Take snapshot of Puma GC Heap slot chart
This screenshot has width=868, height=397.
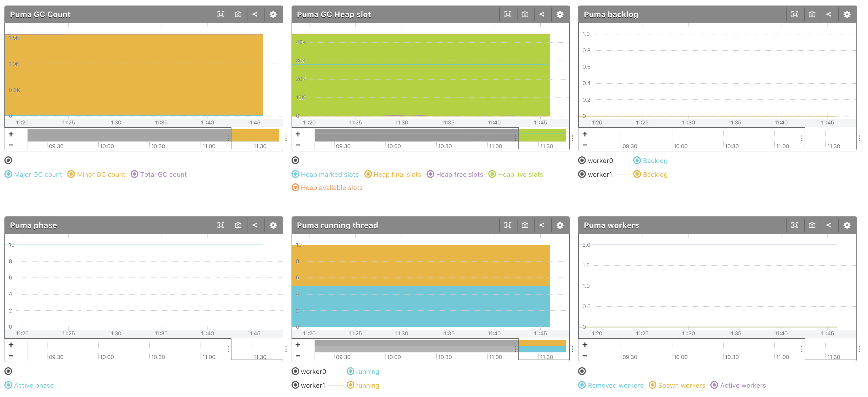point(525,14)
